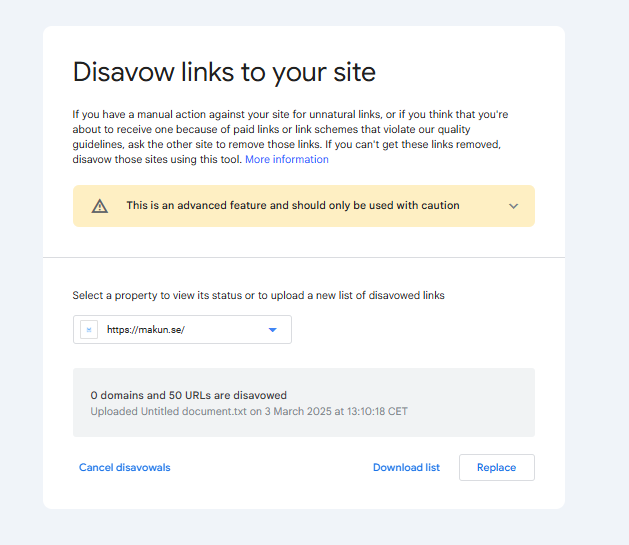Click the 'This is an advanced feature' warning text

(x=292, y=206)
